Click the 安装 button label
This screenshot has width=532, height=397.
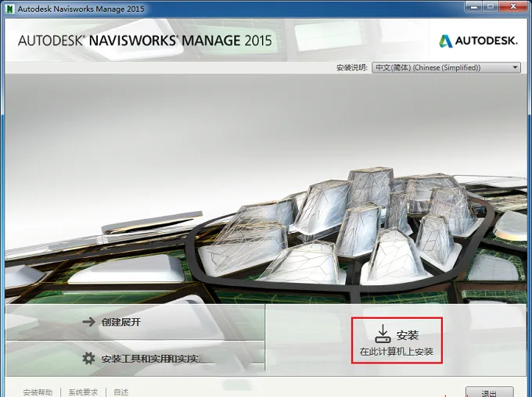coord(407,335)
